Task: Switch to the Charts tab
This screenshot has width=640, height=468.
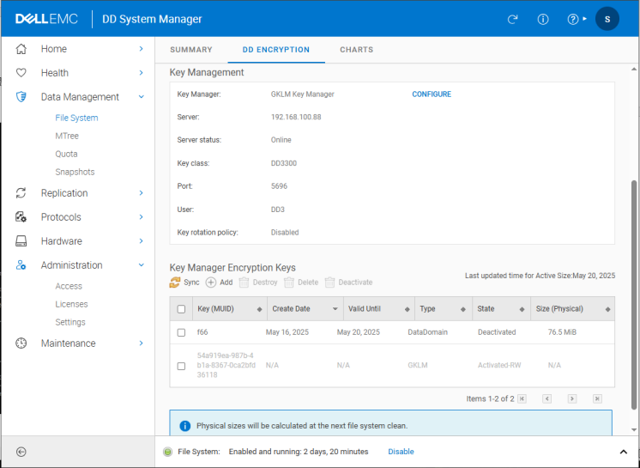Action: point(356,50)
